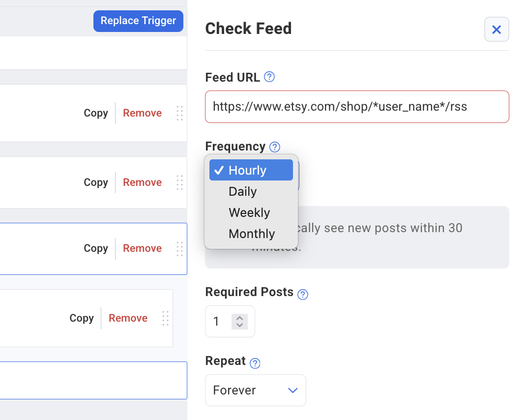
Task: Decrease Required Posts with the down arrow
Action: coord(239,325)
